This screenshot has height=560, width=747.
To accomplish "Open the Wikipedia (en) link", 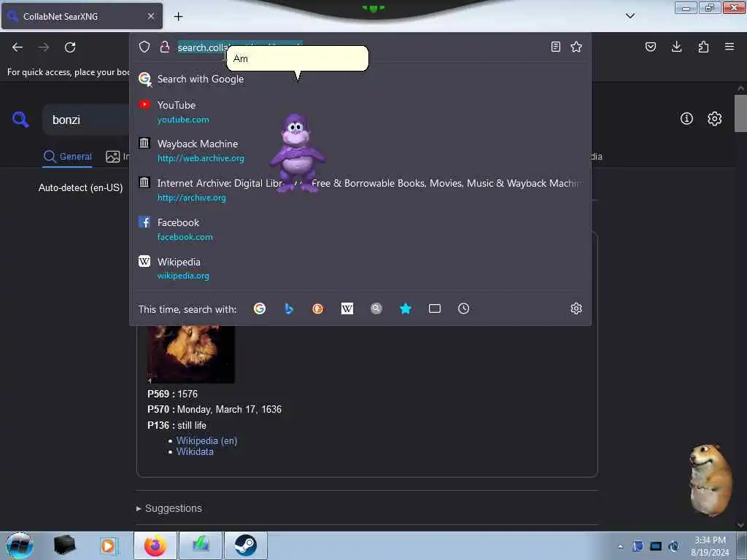I will coord(206,441).
